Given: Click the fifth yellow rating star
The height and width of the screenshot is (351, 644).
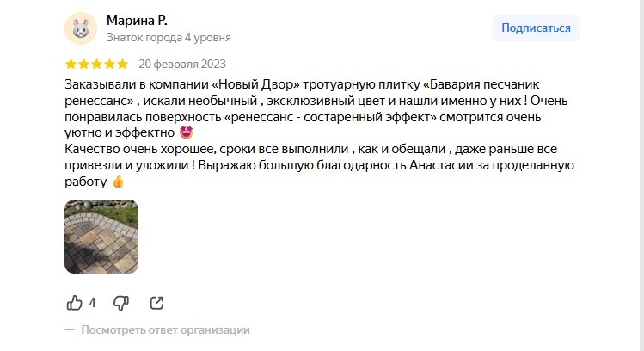Looking at the screenshot, I should (122, 65).
